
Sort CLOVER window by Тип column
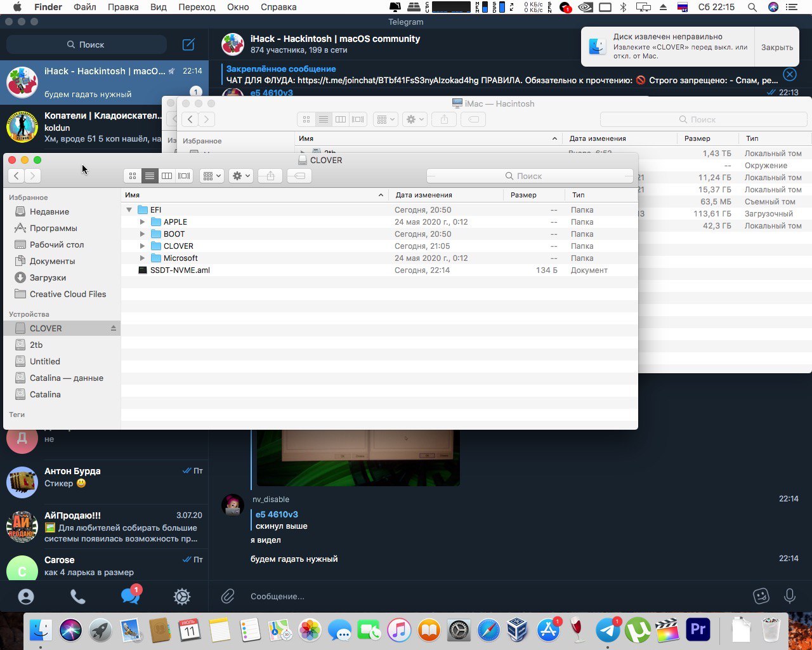point(601,195)
